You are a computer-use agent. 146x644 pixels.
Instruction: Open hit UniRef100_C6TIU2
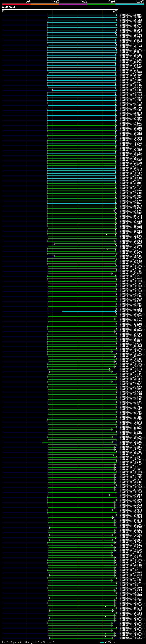coord(131,17)
